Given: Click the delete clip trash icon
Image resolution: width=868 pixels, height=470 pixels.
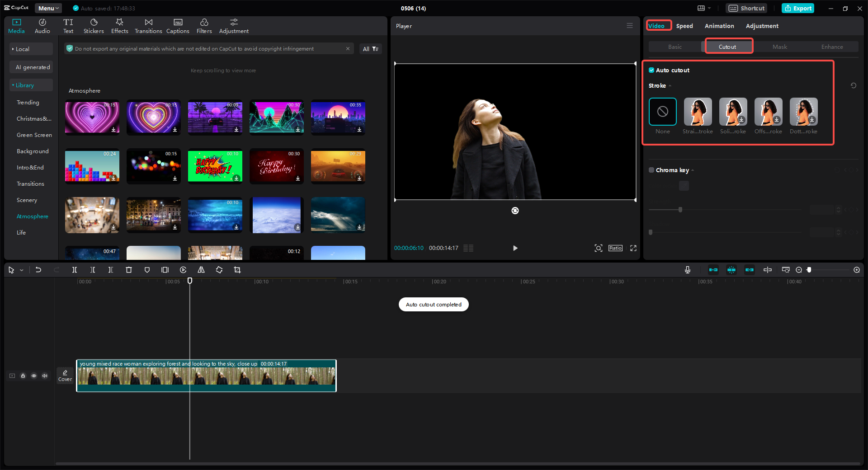Looking at the screenshot, I should (x=129, y=270).
